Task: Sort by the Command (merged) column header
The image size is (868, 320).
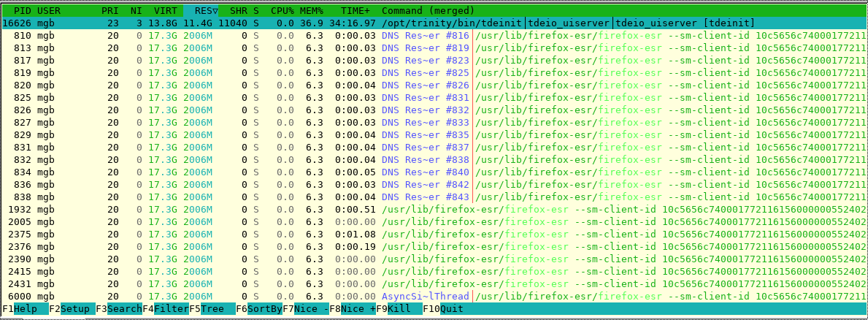Action: 428,10
